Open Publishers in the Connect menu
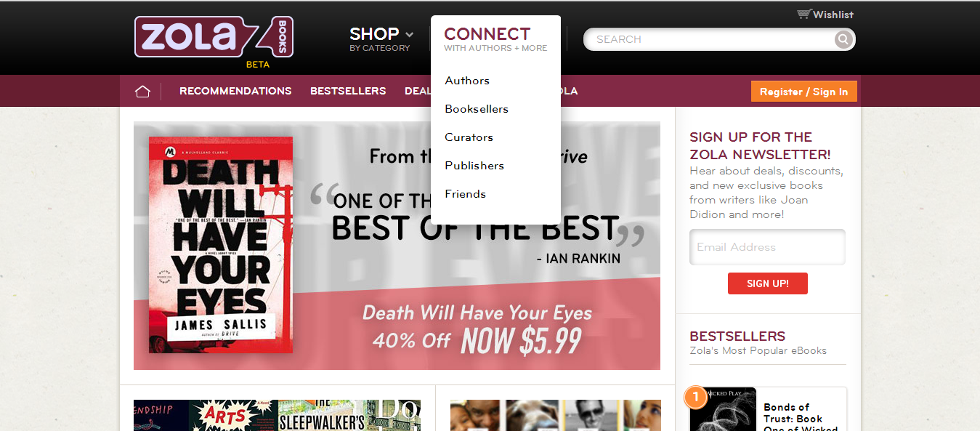 point(474,166)
